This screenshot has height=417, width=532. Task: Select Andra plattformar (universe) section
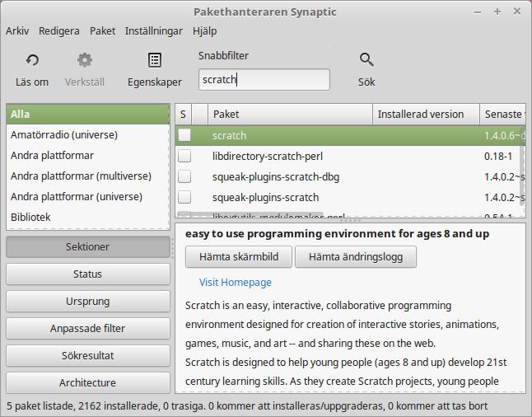click(88, 197)
